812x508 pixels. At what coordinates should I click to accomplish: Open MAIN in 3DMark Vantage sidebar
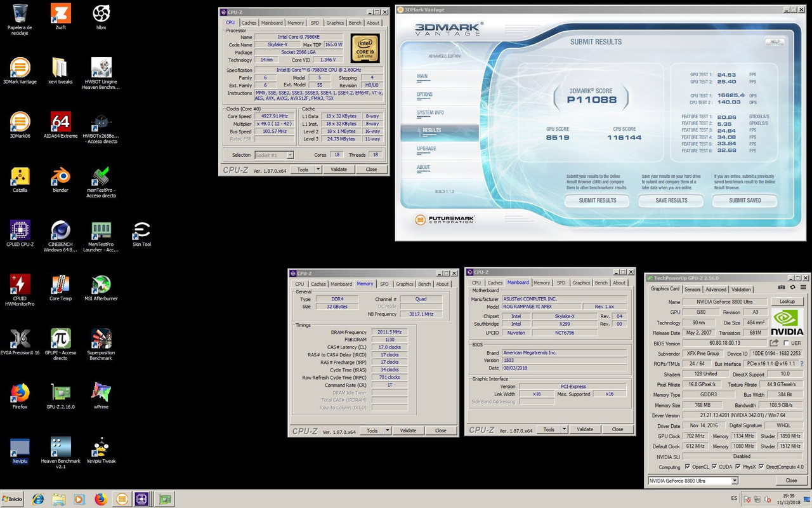(x=422, y=76)
